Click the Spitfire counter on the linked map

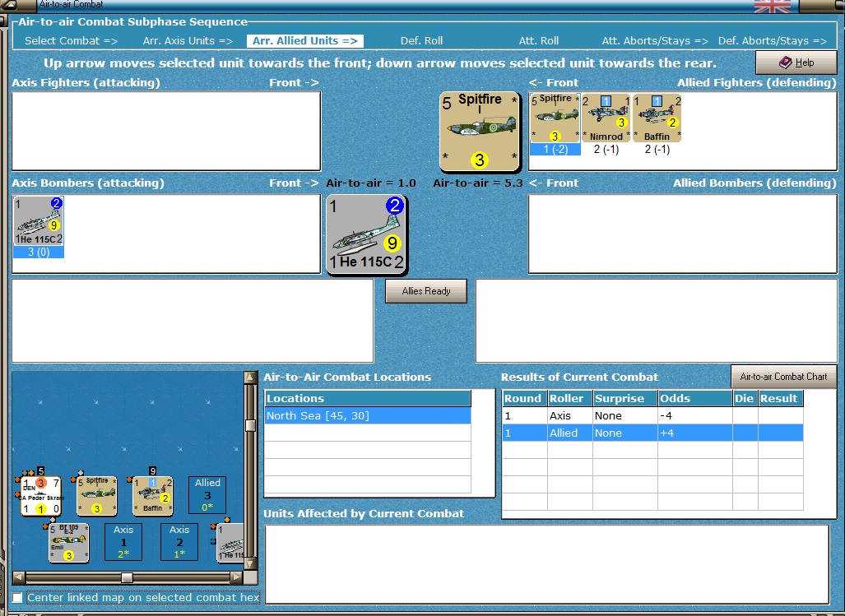(x=97, y=496)
